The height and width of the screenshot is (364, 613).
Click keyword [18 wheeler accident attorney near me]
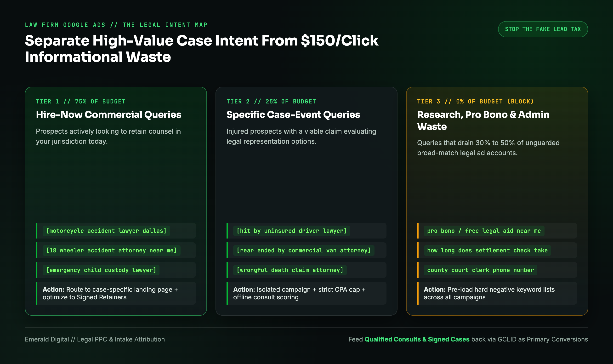(111, 250)
